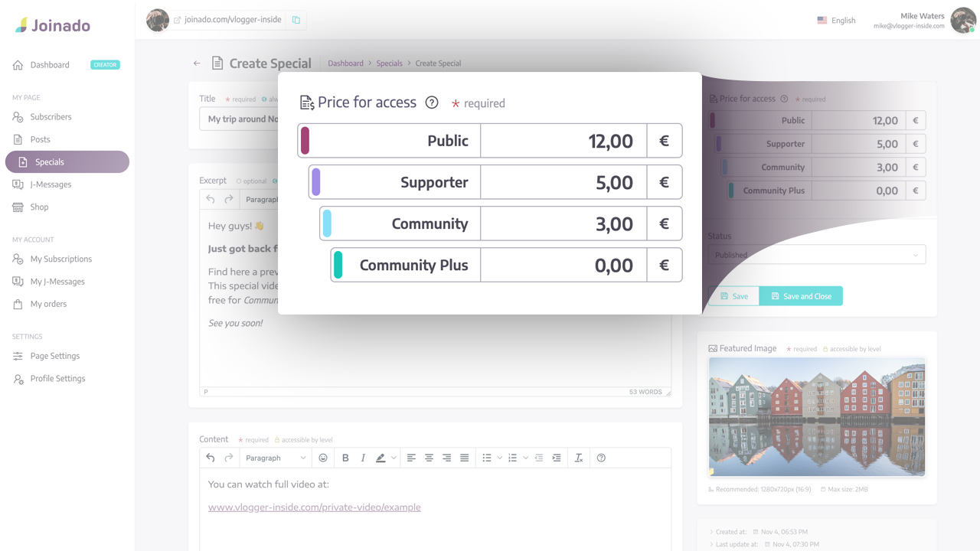Toggle bold formatting in the Content editor
Image resolution: width=980 pixels, height=551 pixels.
[x=345, y=458]
